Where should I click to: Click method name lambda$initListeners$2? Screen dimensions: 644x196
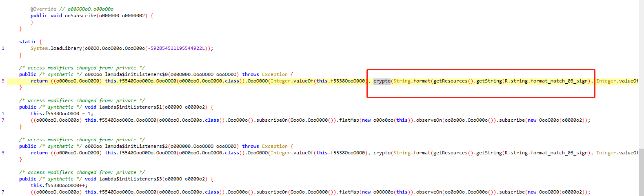(136, 146)
